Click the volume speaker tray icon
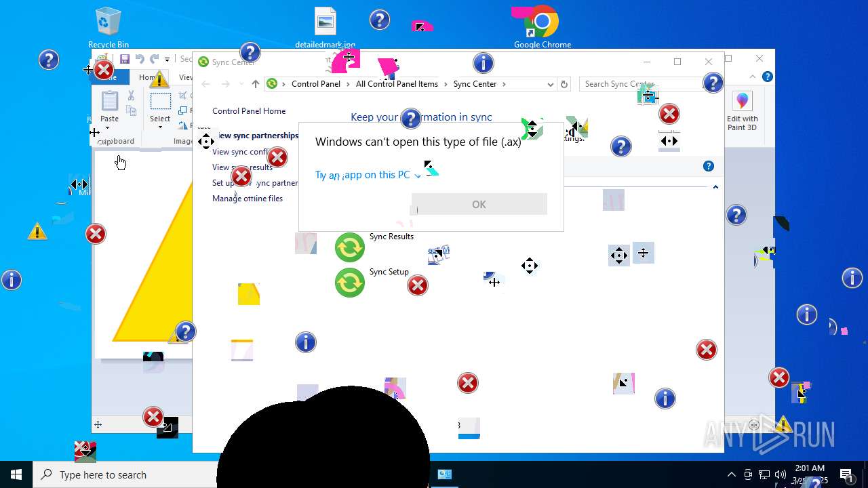The height and width of the screenshot is (488, 868). tap(781, 474)
